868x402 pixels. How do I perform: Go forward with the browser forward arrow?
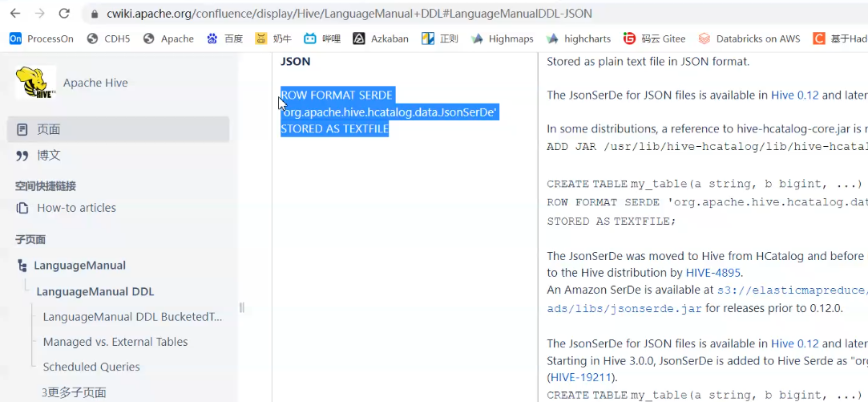pos(40,14)
